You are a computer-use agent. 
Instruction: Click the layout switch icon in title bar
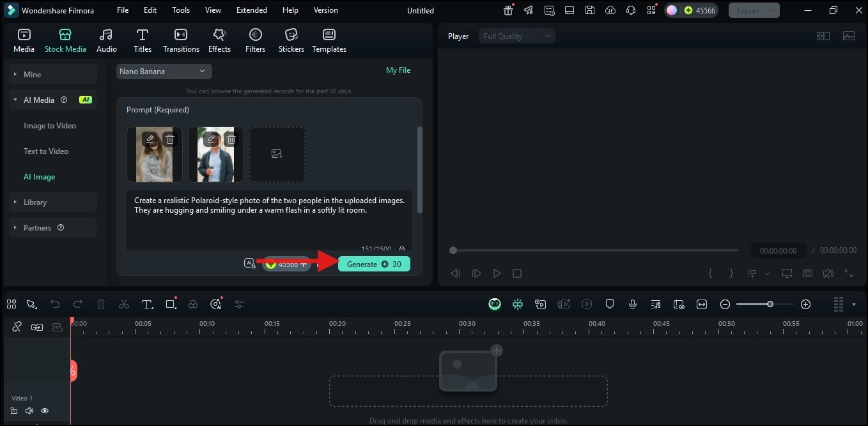tap(570, 10)
